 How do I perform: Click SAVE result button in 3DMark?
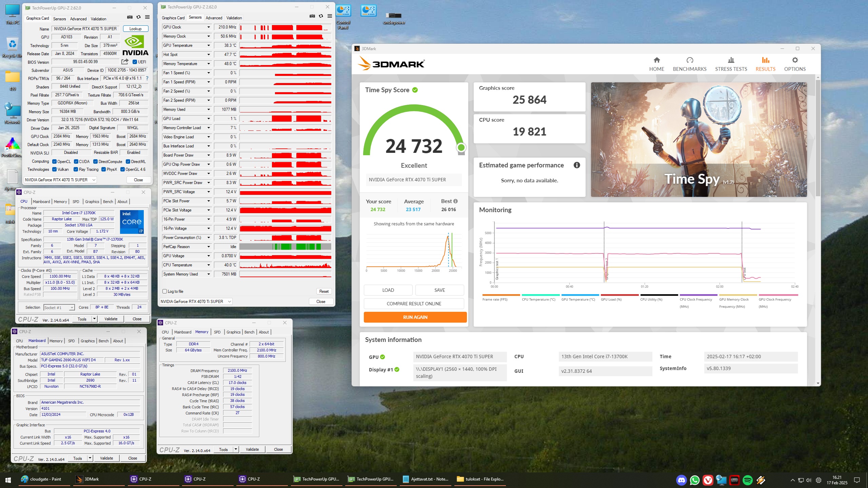[439, 290]
